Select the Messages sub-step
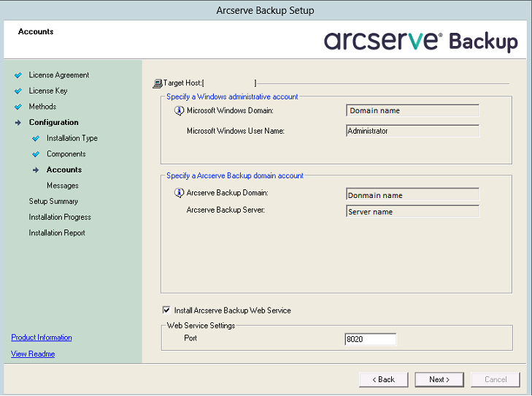This screenshot has width=532, height=396. 63,186
